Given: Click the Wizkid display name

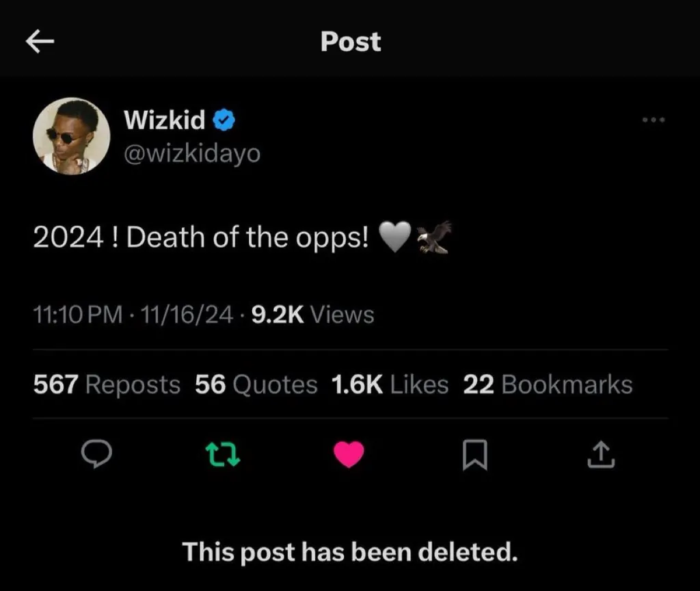Looking at the screenshot, I should tap(164, 121).
